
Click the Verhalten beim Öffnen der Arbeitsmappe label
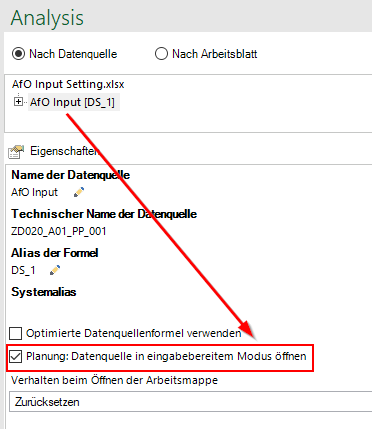pyautogui.click(x=114, y=380)
